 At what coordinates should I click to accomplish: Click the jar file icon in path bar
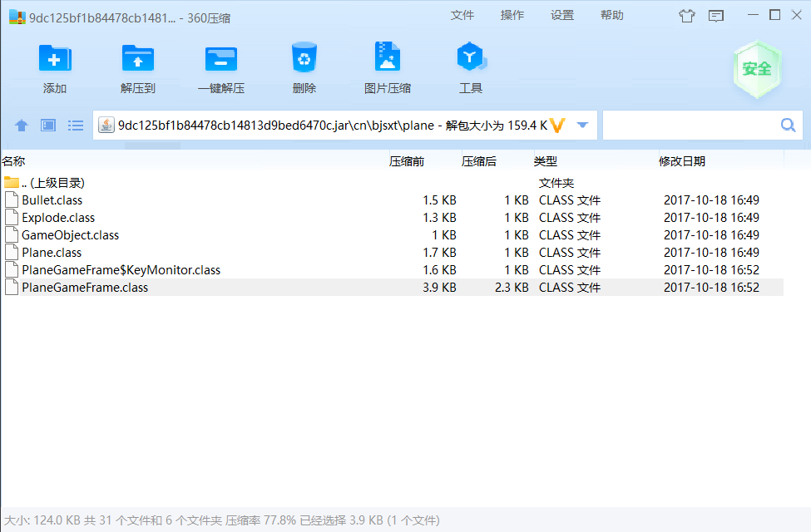(x=106, y=126)
